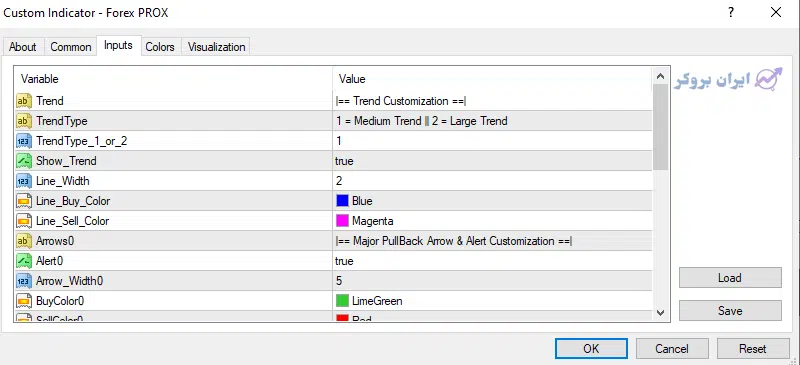Click the color icon beside BuyColor0
Image resolution: width=800 pixels, height=365 pixels.
(x=24, y=301)
